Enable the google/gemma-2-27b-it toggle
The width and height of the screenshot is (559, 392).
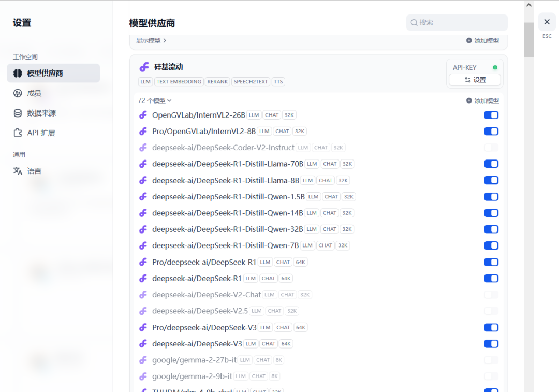491,360
